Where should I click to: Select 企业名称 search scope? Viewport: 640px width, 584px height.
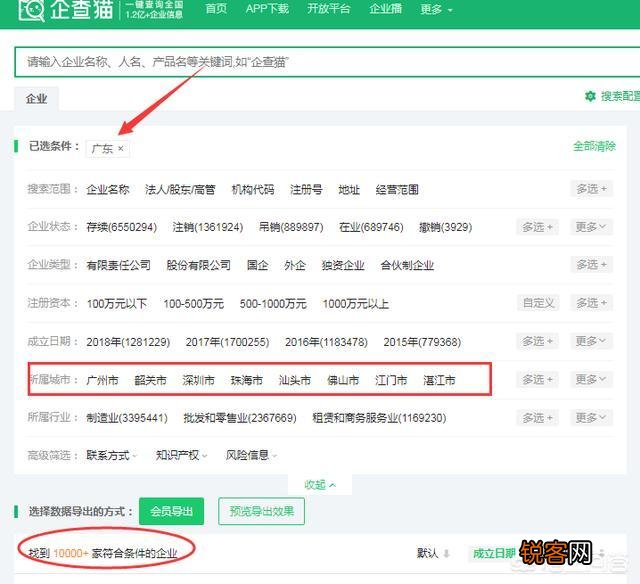pos(108,190)
